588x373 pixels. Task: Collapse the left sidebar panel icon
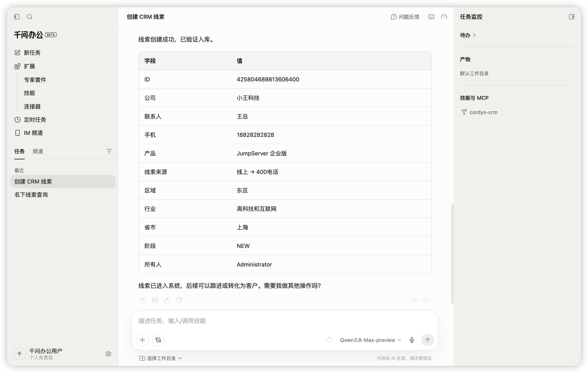pyautogui.click(x=17, y=17)
